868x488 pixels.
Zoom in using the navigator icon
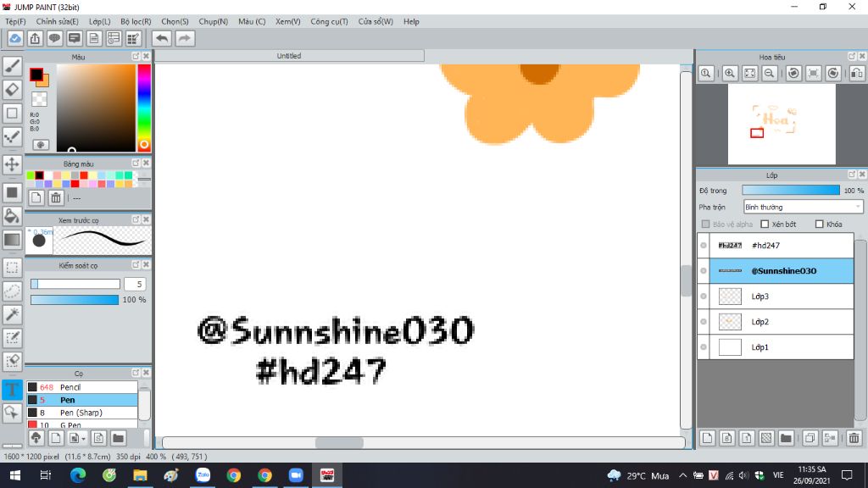[x=730, y=73]
